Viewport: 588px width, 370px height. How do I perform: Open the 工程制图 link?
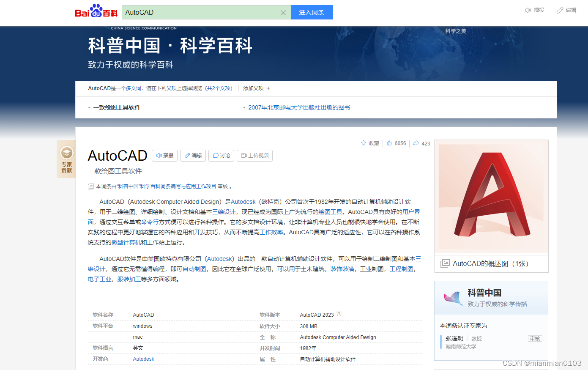click(x=401, y=269)
